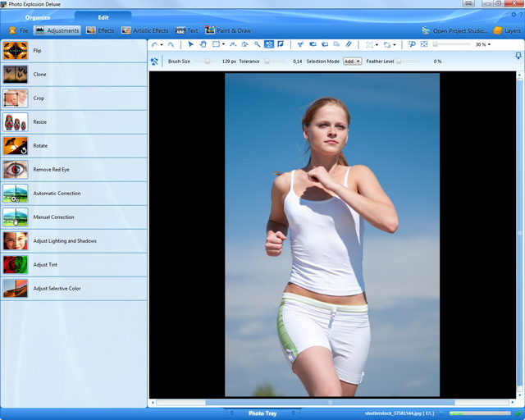This screenshot has width=525, height=420.
Task: Choose Manual Correction
Action: click(x=74, y=217)
